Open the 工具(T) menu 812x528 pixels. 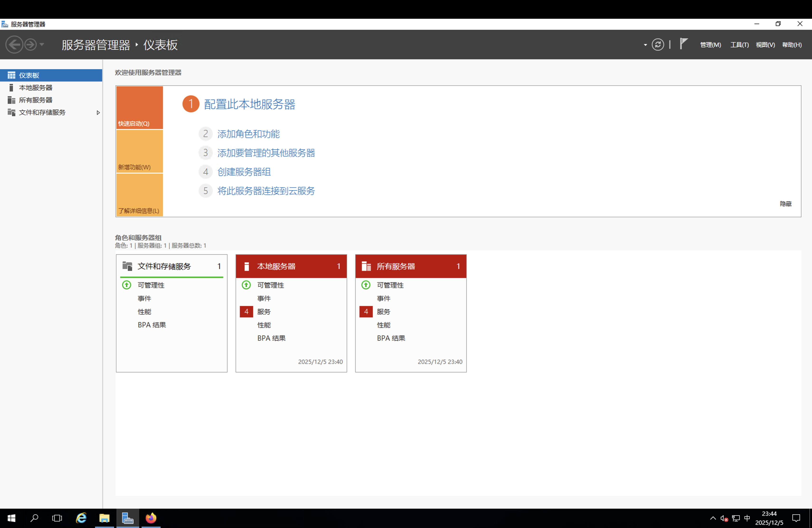(739, 44)
